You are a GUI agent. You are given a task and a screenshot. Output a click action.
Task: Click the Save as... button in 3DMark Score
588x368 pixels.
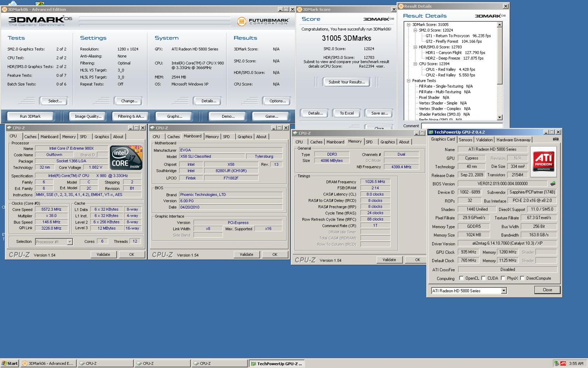(379, 113)
